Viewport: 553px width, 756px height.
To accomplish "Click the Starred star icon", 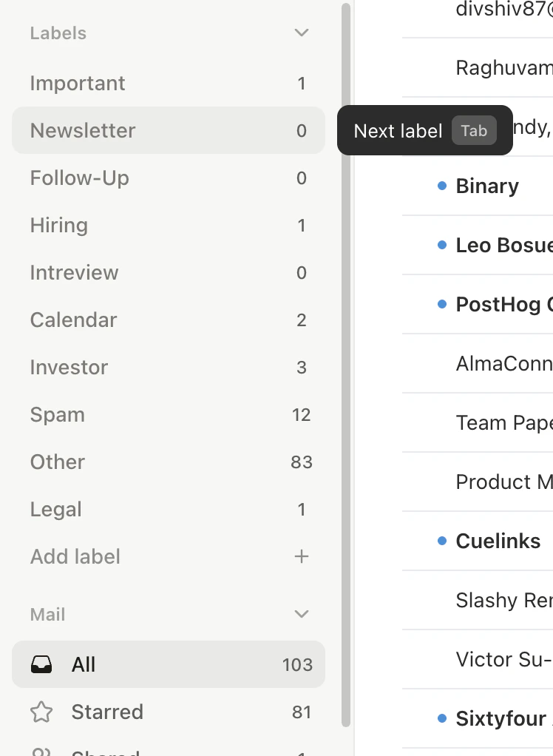I will (x=41, y=712).
